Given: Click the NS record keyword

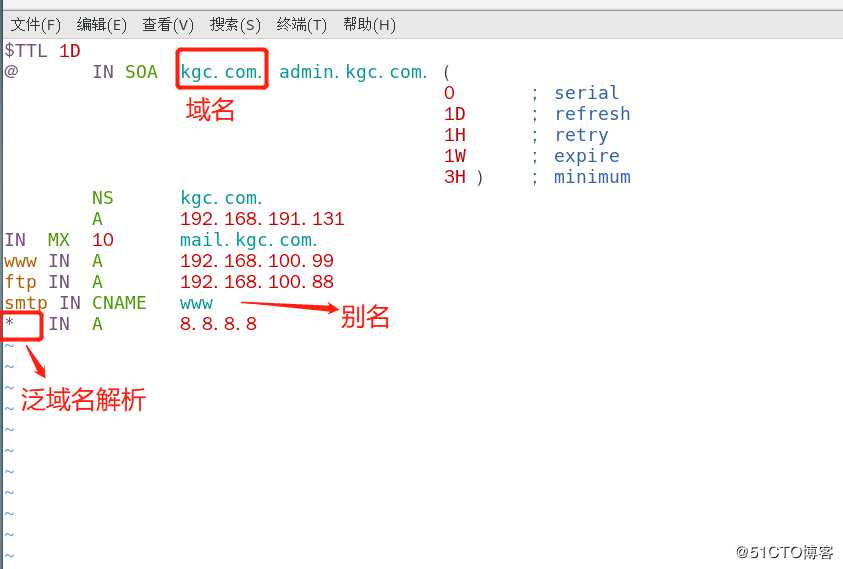Looking at the screenshot, I should 102,198.
